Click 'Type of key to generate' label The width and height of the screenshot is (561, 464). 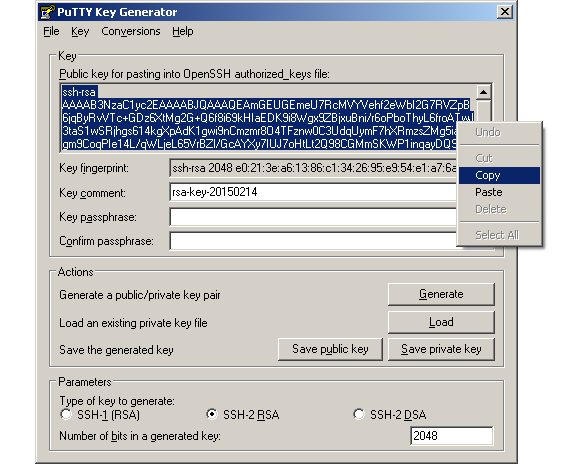point(117,401)
